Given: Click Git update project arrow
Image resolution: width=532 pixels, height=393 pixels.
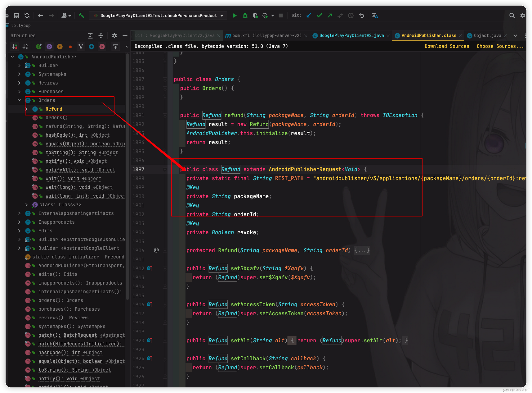Looking at the screenshot, I should click(x=309, y=16).
